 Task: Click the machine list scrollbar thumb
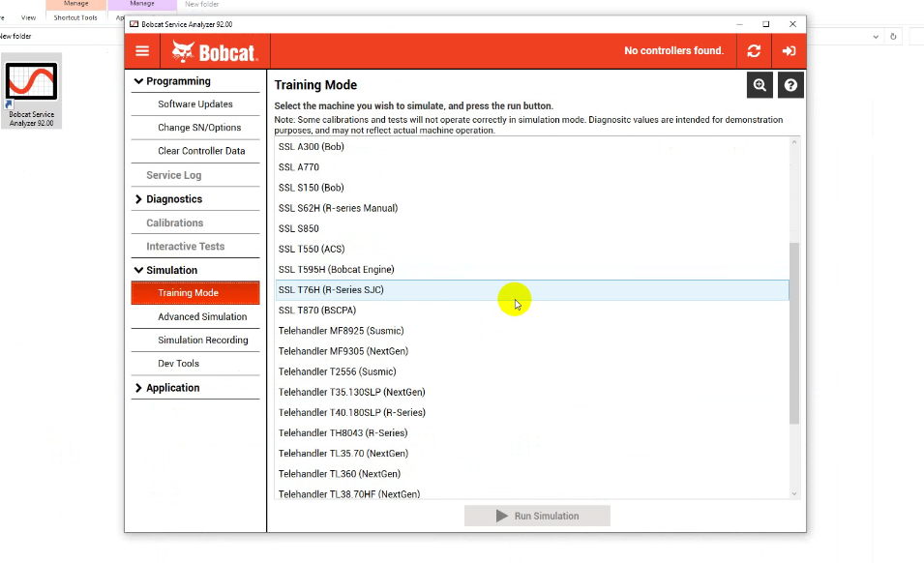(x=794, y=334)
